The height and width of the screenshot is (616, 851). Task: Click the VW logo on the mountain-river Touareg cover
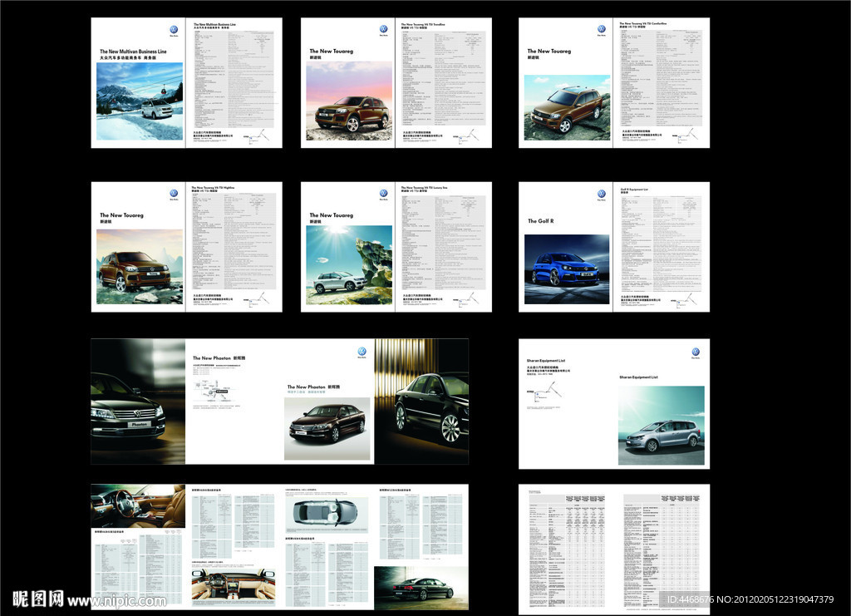(x=174, y=194)
